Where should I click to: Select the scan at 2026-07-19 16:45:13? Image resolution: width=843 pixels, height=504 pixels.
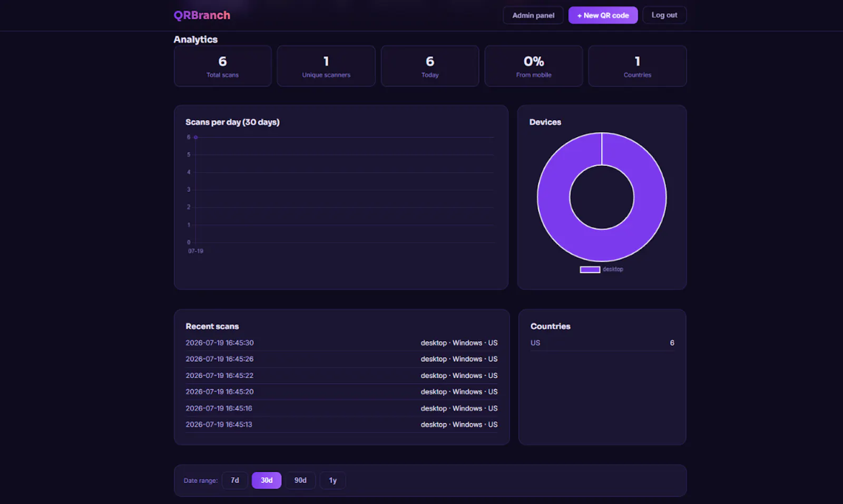pyautogui.click(x=341, y=424)
